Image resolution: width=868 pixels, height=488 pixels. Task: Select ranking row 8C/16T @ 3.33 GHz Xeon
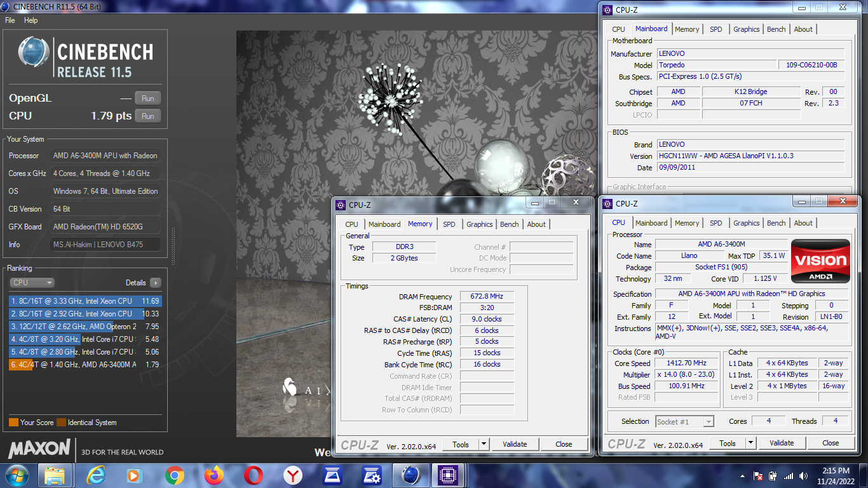85,301
